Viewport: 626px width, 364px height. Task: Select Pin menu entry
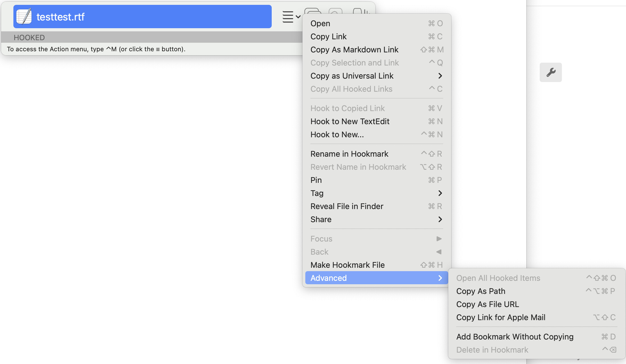[316, 180]
